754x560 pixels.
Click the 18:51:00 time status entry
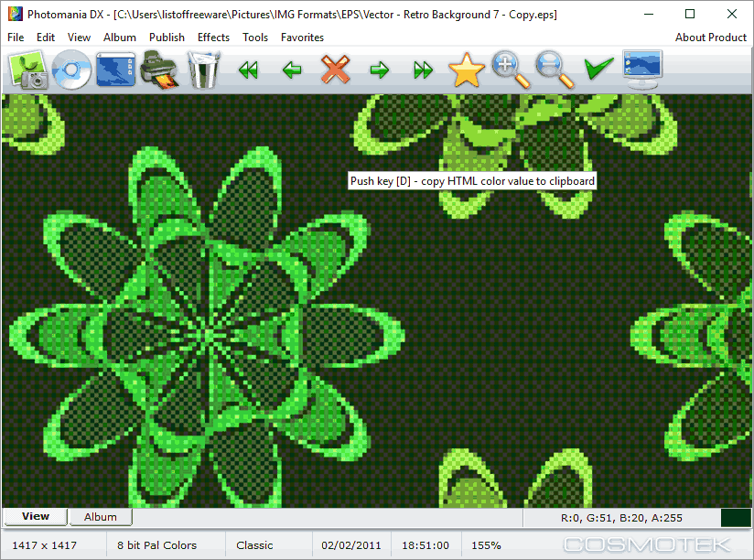pyautogui.click(x=425, y=545)
